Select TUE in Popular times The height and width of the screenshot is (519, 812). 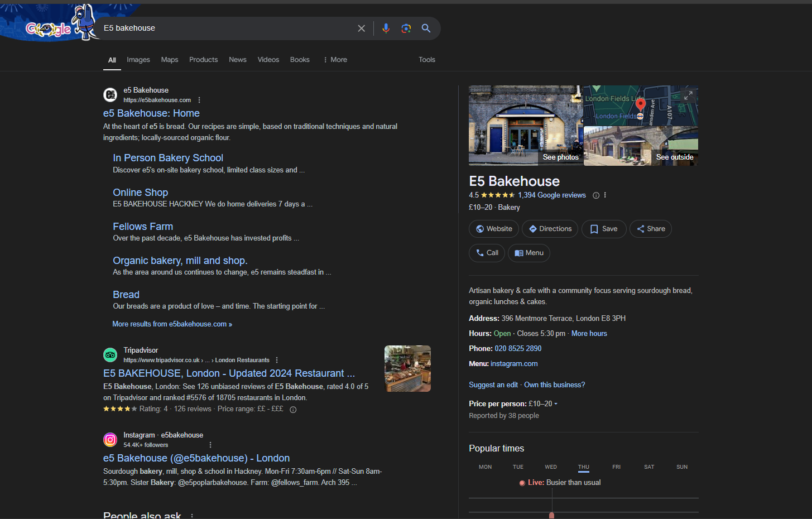coord(518,467)
